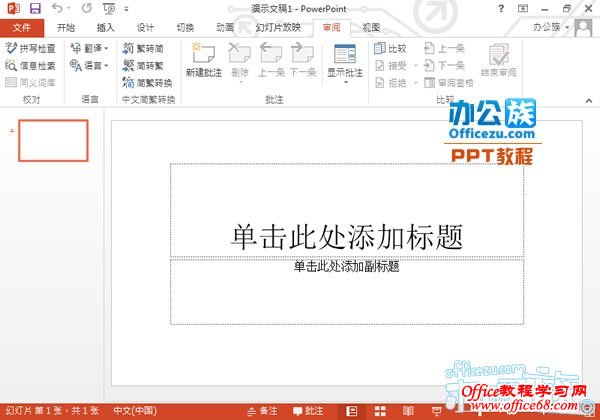
Task: Open PowerPoint Help question mark
Action: coord(501,8)
